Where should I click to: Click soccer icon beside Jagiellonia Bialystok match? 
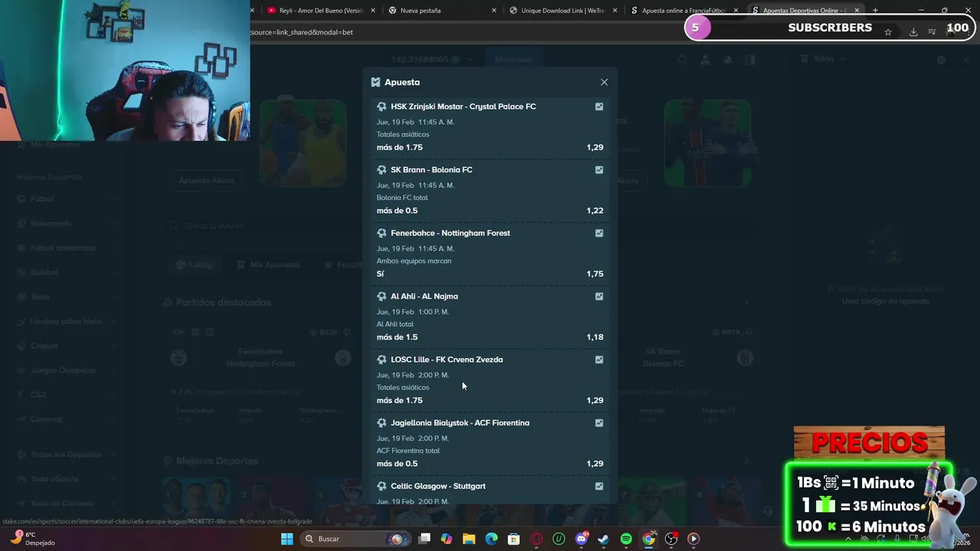[381, 422]
